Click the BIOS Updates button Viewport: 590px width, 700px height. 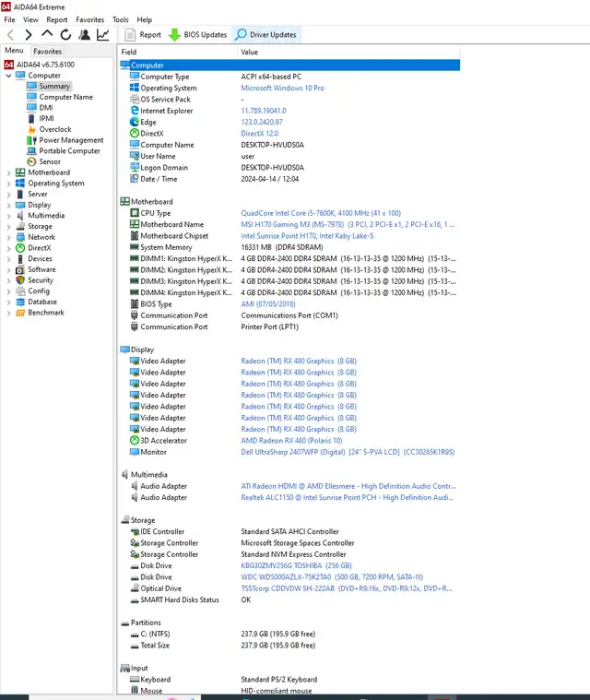[x=197, y=34]
